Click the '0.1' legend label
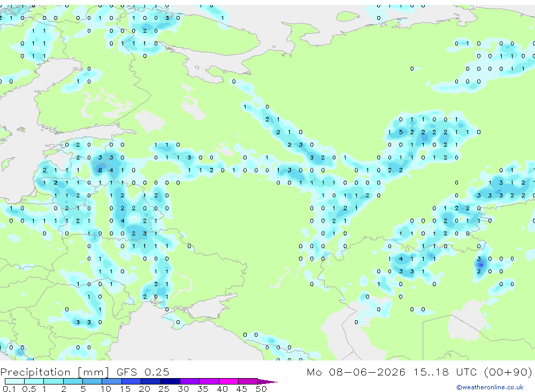This screenshot has width=535, height=392. point(9,389)
